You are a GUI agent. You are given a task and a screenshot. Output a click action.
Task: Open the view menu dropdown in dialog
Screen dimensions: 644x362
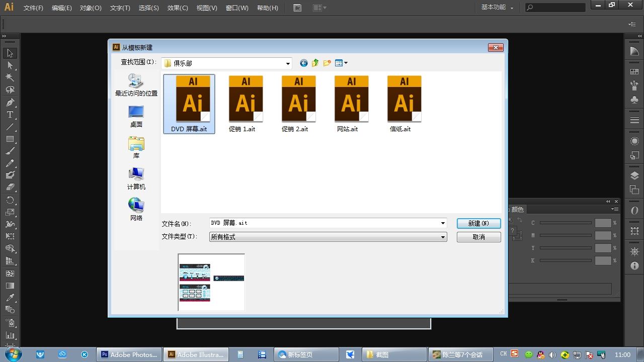click(342, 63)
